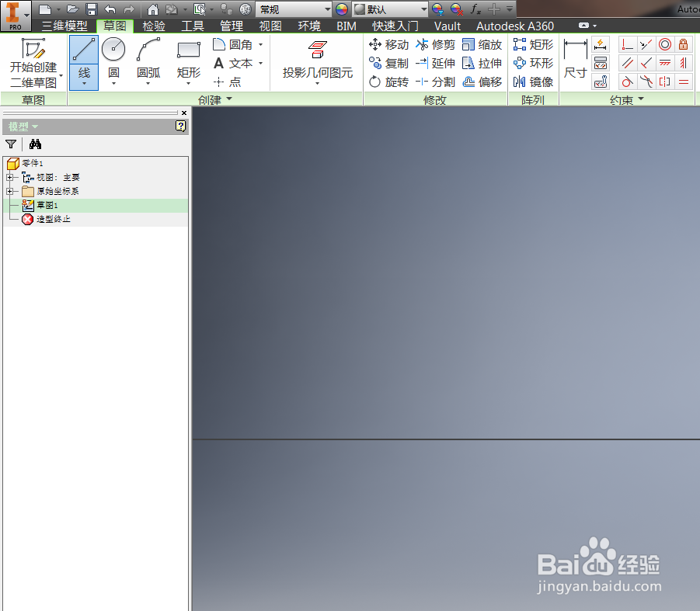Select the Rectangle (矩形) sketch tool

(x=188, y=62)
